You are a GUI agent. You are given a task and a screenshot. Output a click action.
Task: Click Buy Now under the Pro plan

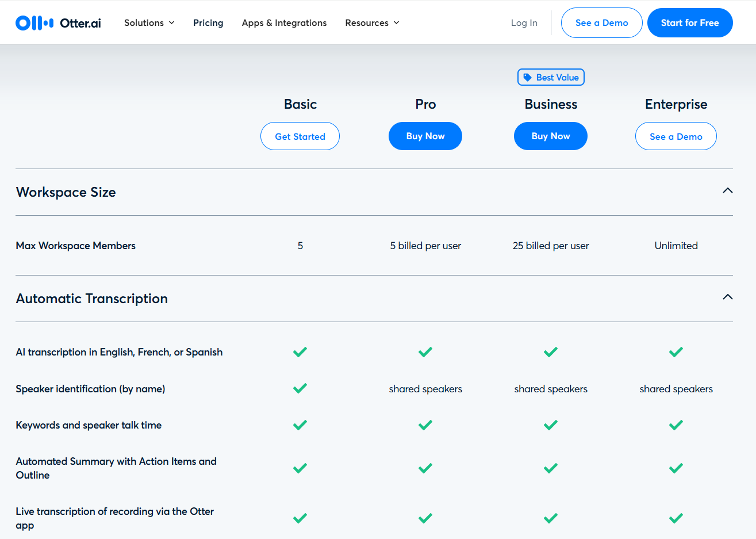point(425,136)
